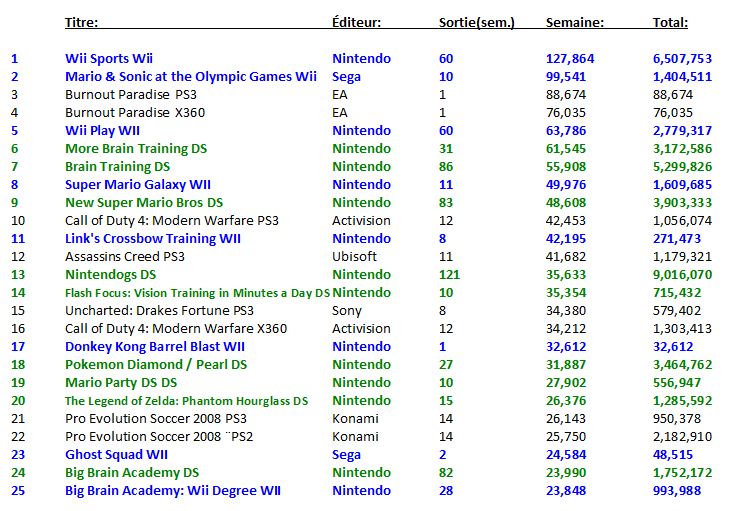Click rank number '13'
This screenshot has width=732, height=511.
(x=18, y=275)
